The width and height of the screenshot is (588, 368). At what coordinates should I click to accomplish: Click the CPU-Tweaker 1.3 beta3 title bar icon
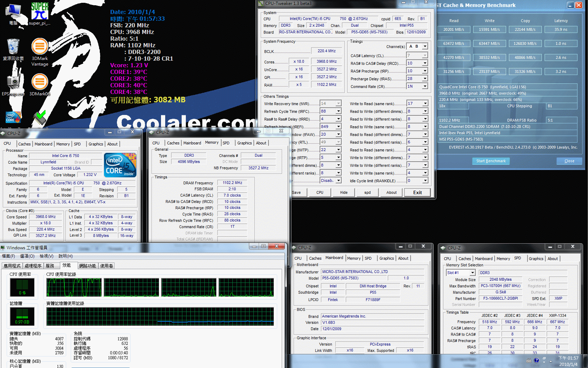click(261, 4)
